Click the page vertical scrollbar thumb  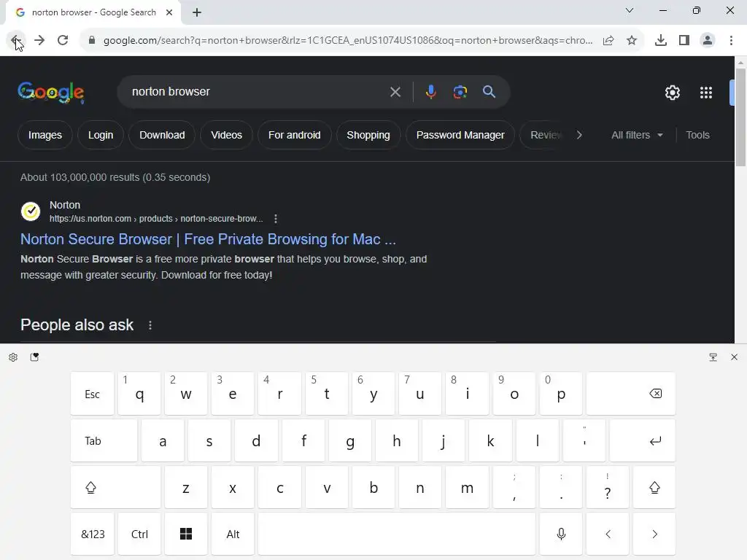(740, 117)
